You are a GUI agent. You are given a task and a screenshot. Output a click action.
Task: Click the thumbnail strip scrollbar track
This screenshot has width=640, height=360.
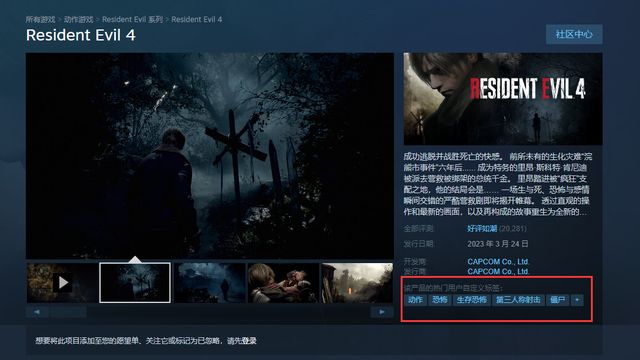click(209, 312)
